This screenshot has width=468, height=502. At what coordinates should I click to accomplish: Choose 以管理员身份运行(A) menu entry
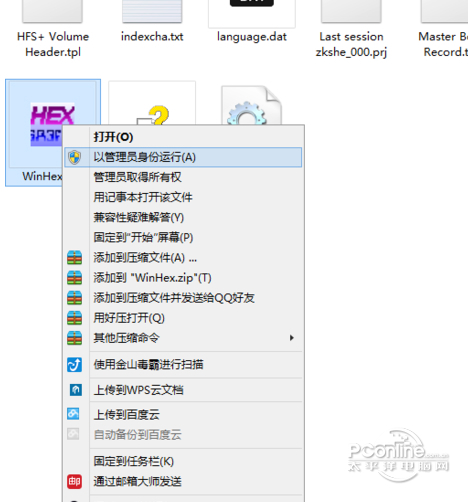pyautogui.click(x=183, y=157)
